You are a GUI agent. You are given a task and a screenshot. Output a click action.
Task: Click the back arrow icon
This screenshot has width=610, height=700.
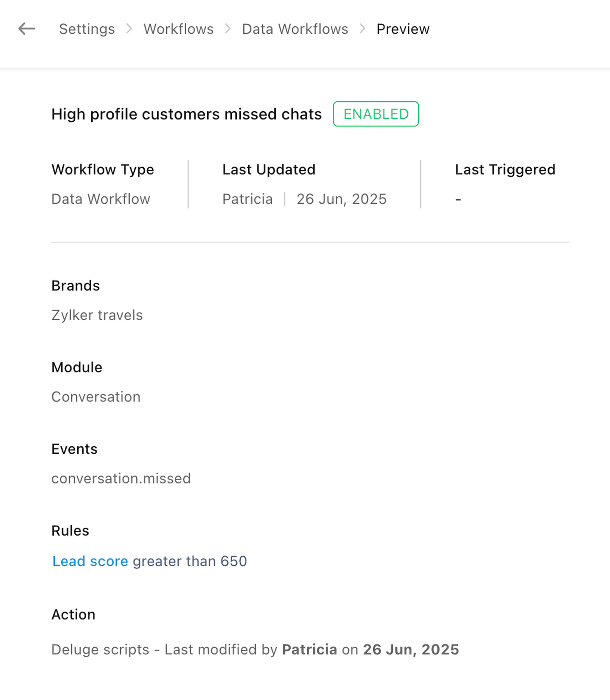point(27,29)
